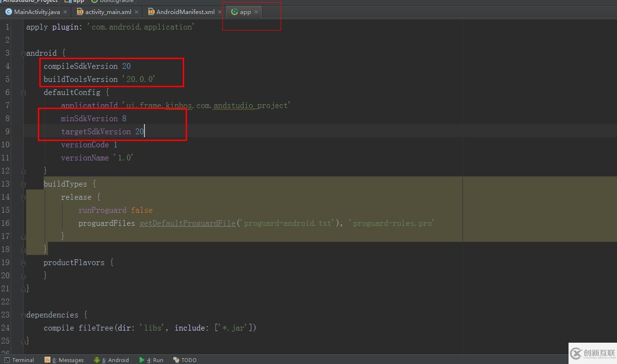Click the TODO icon in bottom bar
The image size is (617, 364).
click(x=176, y=360)
